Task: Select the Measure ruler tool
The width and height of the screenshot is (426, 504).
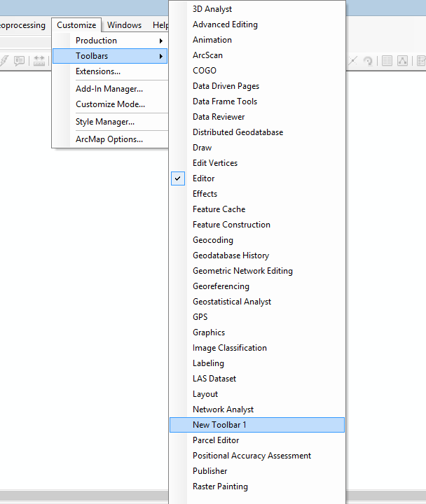Action: 39,60
